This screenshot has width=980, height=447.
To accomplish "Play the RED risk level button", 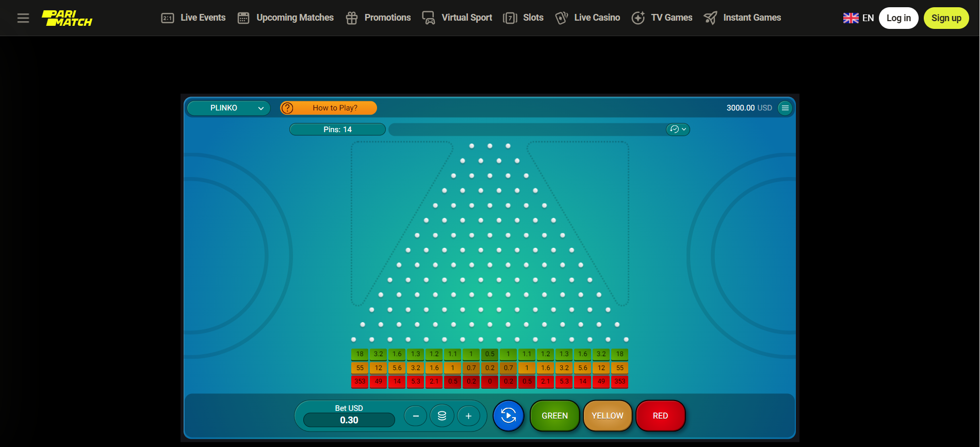I will (x=660, y=416).
